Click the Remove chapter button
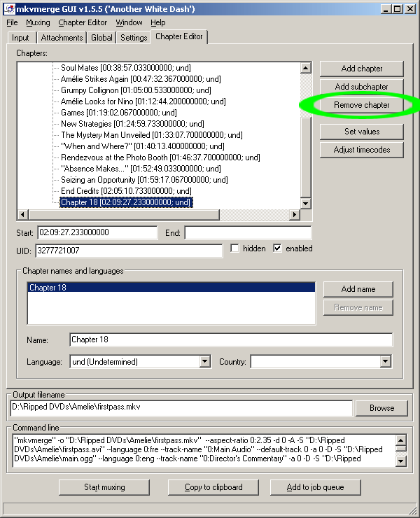 [361, 105]
